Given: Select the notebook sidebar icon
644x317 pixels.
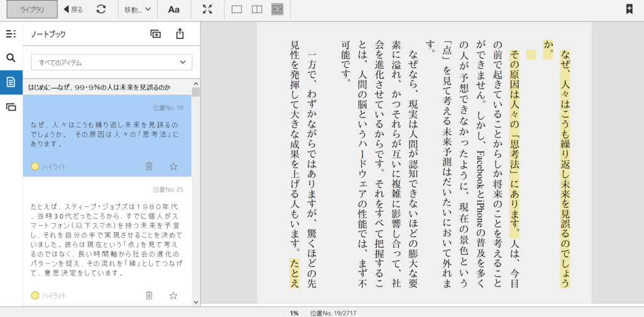Looking at the screenshot, I should [x=11, y=82].
